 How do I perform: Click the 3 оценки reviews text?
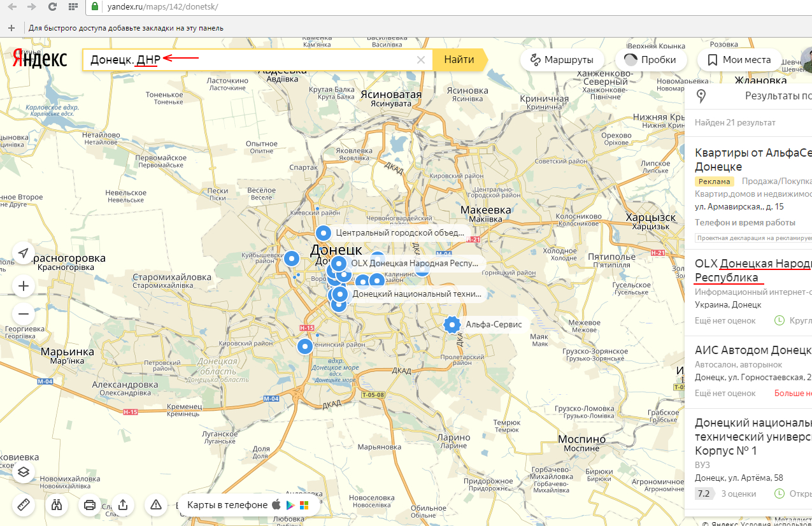click(x=739, y=494)
